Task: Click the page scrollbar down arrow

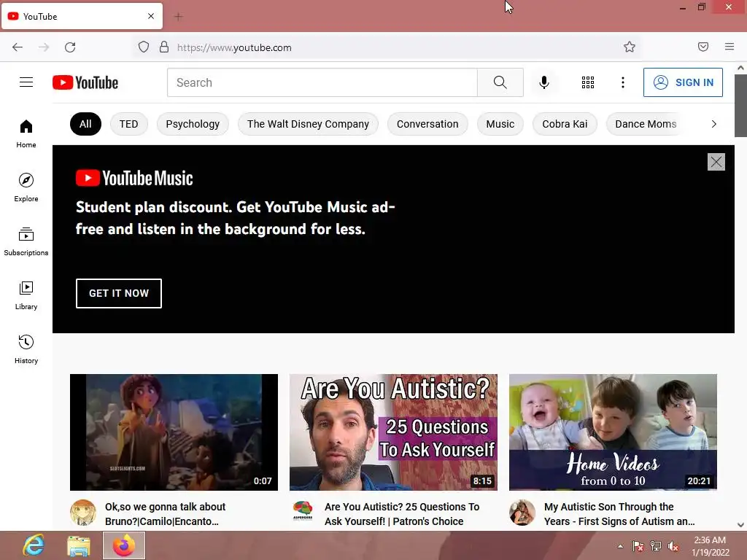Action: (x=741, y=525)
